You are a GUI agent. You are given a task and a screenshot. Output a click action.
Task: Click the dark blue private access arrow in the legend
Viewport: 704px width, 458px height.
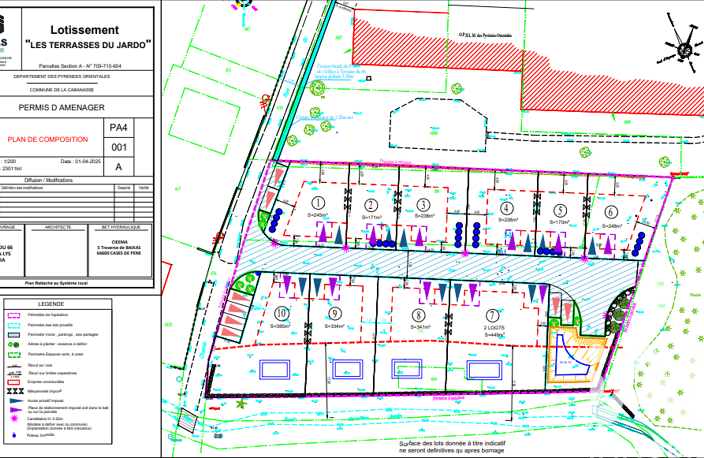[x=16, y=401]
